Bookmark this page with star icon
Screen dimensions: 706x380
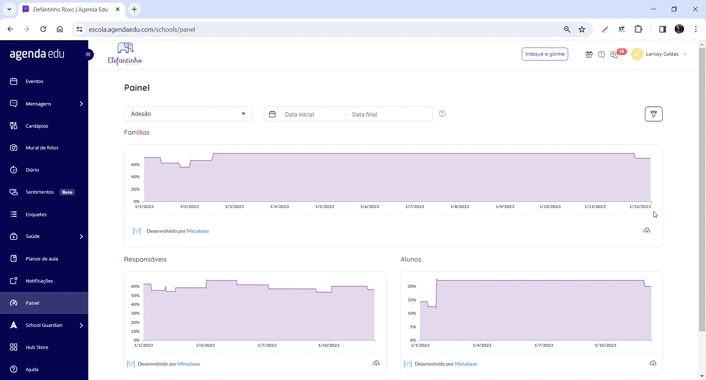582,29
